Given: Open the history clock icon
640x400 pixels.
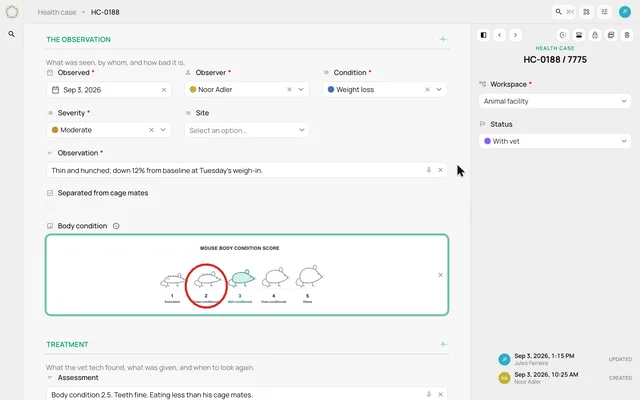Looking at the screenshot, I should coord(563,35).
